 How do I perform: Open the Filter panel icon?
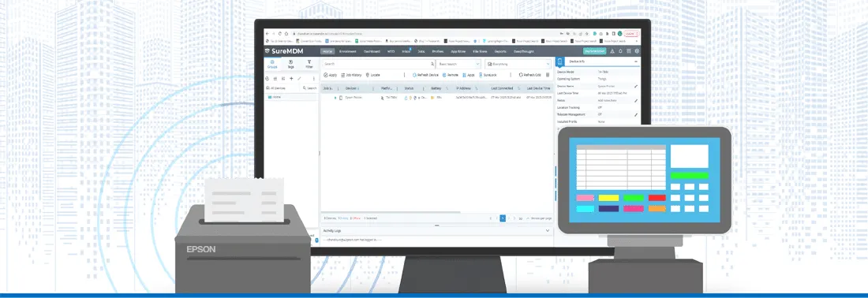pos(309,64)
